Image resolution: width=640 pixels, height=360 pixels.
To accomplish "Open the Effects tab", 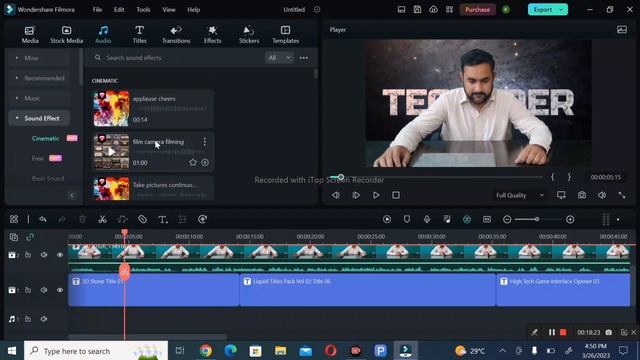I will [x=212, y=35].
